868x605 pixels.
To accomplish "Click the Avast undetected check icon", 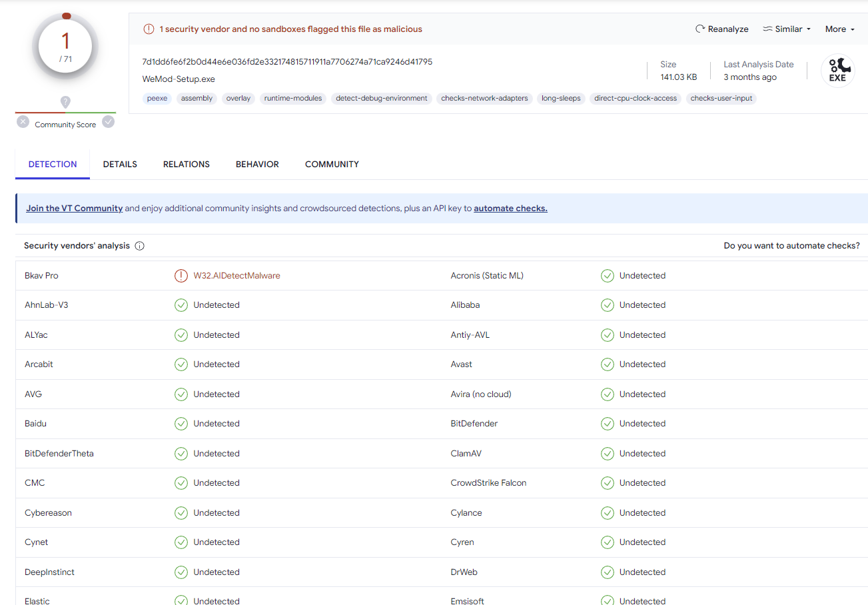I will (x=607, y=364).
